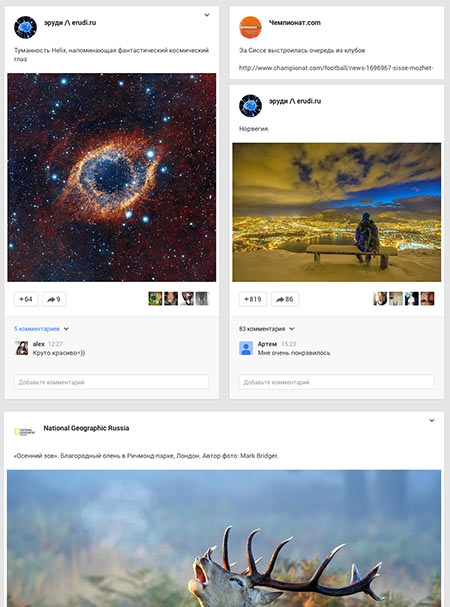This screenshot has height=607, width=450.
Task: Open the Helix nebula image
Action: click(x=112, y=177)
